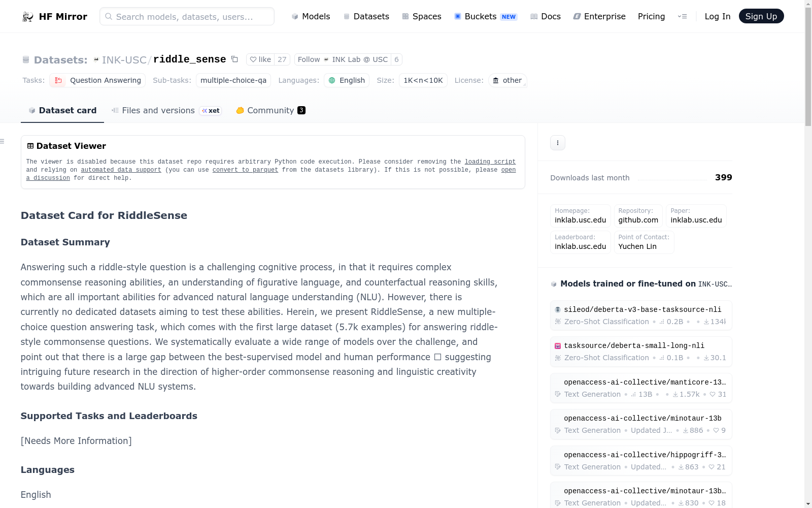This screenshot has height=508, width=812.
Task: Click the Sign Up button
Action: pos(761,16)
